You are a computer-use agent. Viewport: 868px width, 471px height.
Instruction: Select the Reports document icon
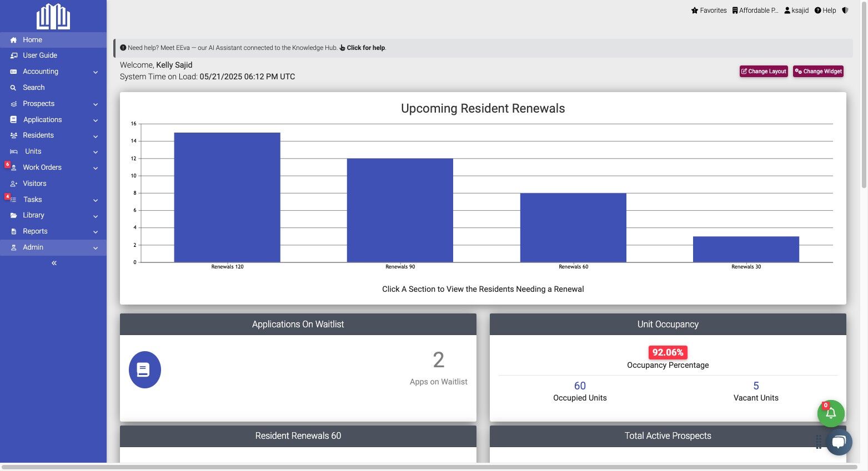click(x=14, y=231)
